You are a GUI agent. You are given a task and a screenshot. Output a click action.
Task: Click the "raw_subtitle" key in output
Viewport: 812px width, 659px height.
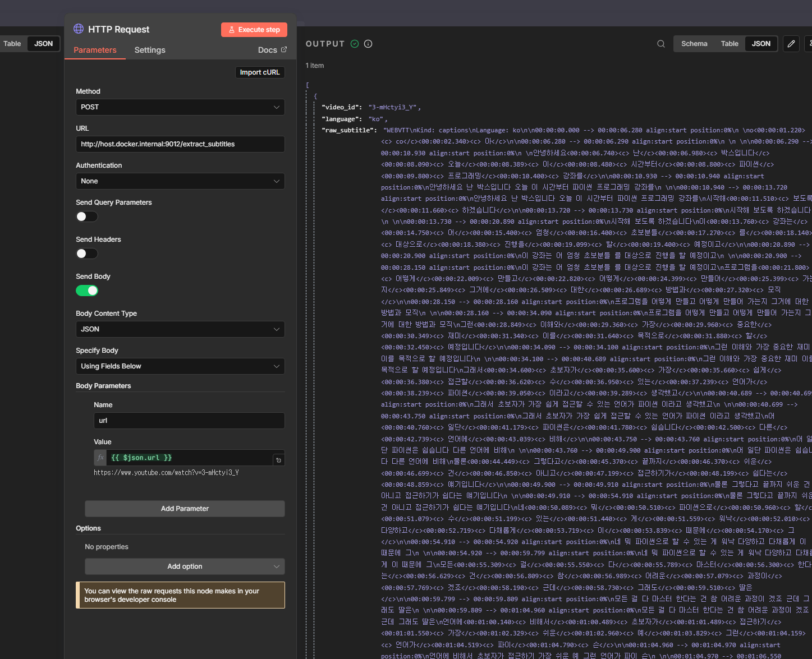(349, 130)
